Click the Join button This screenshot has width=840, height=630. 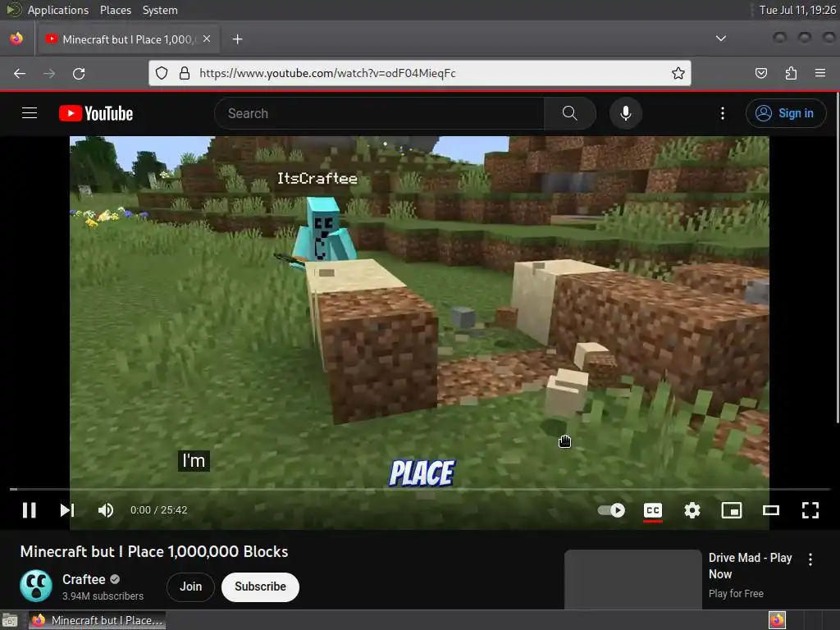pos(190,587)
